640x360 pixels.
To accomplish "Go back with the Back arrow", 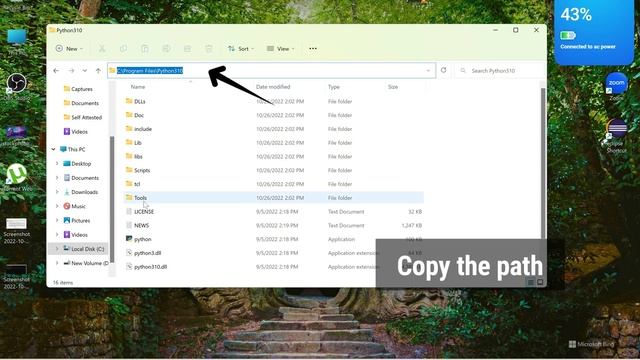I will click(56, 71).
